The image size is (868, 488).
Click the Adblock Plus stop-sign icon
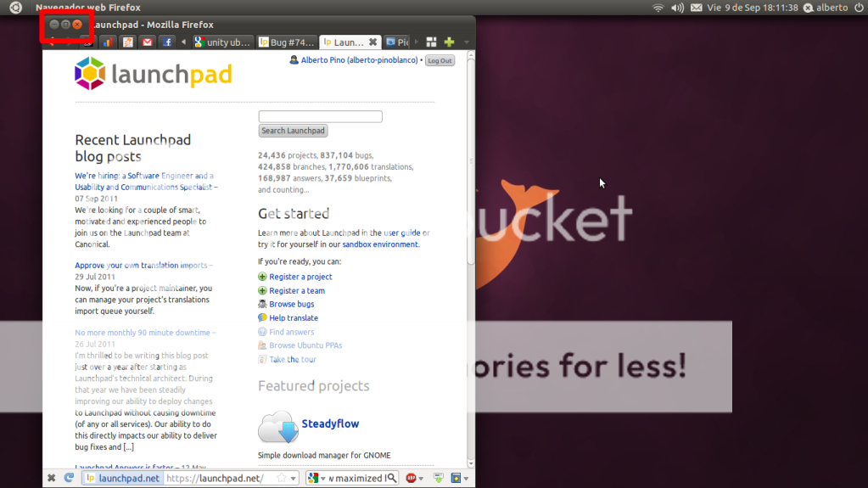(411, 478)
